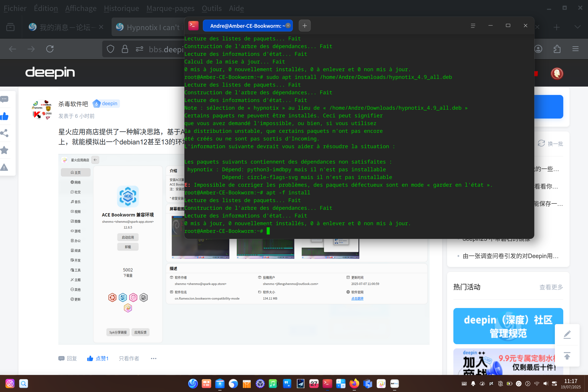
Task: Click 只看作者 author-only filter
Action: pyautogui.click(x=129, y=358)
